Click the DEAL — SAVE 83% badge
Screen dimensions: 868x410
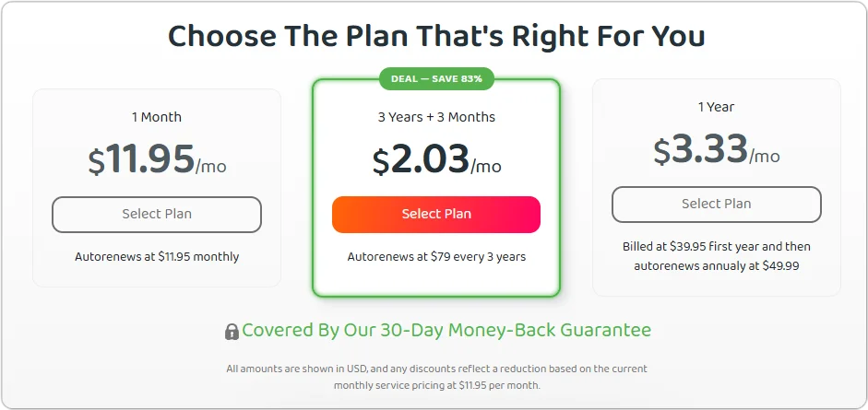436,78
